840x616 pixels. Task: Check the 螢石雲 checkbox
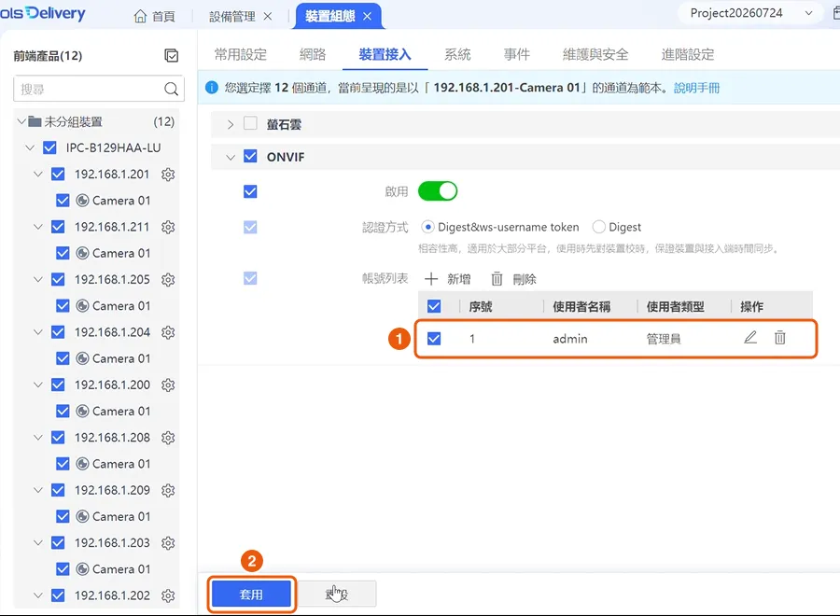(250, 124)
